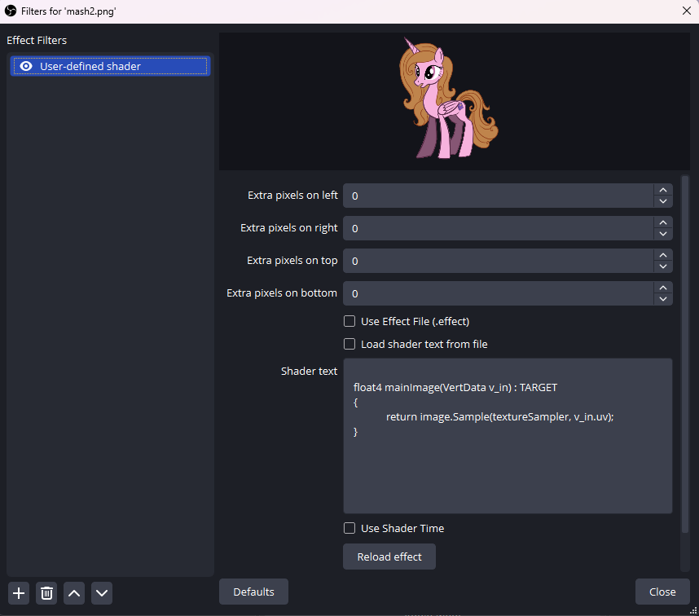Close the Filters window with X
699x616 pixels.
coord(687,11)
